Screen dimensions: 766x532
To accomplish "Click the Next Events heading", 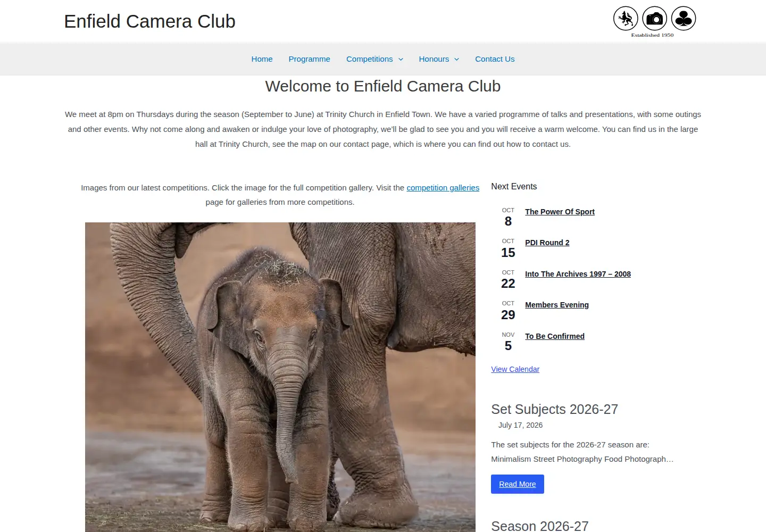I will coord(514,187).
